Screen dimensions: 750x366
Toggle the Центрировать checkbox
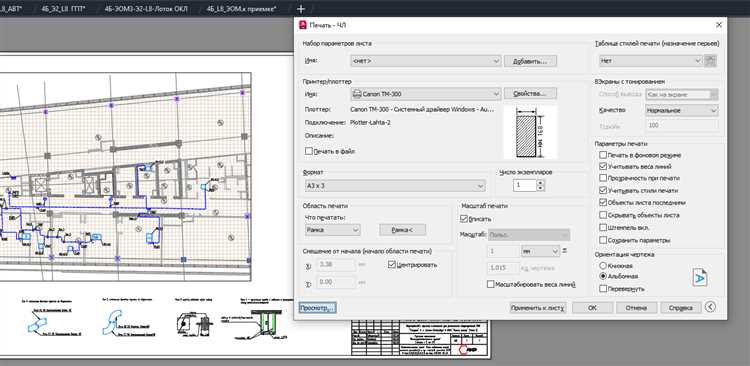[x=392, y=264]
